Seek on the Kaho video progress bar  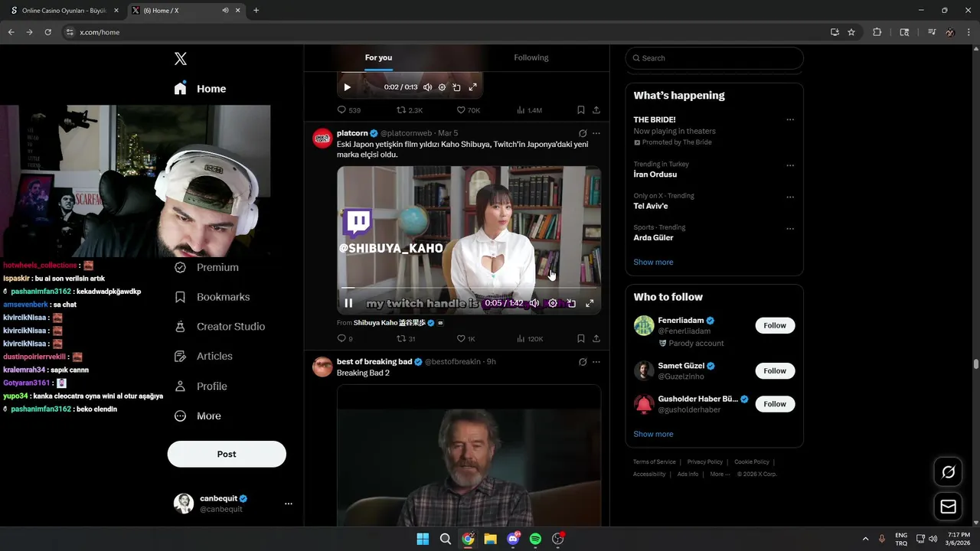(x=469, y=289)
